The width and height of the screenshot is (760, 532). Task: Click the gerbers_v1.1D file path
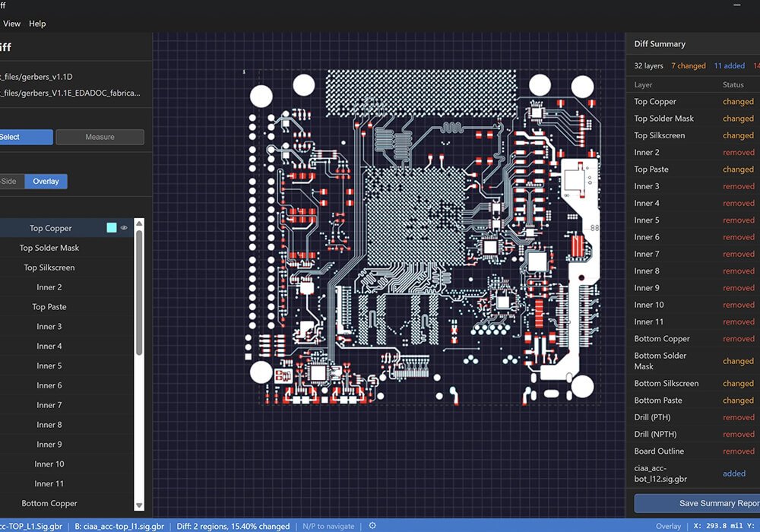click(x=36, y=77)
